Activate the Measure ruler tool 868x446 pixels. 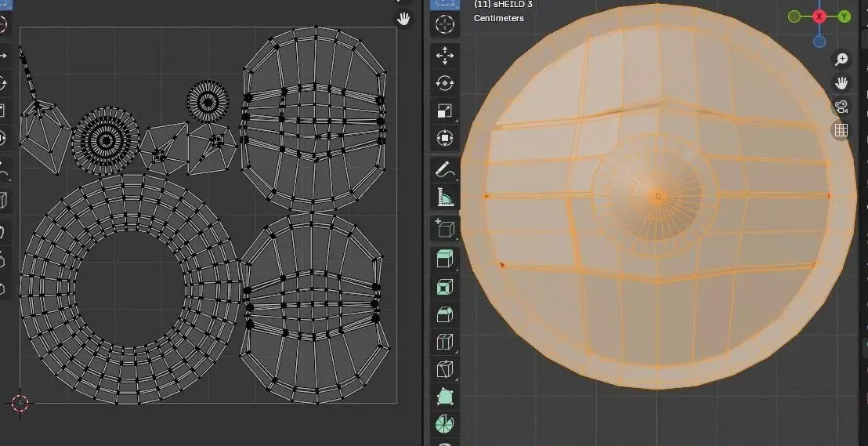pos(444,197)
